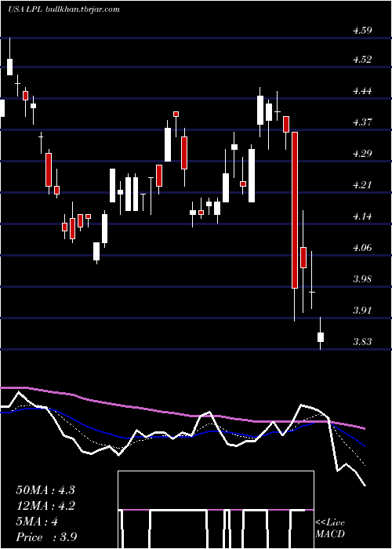
Task: Click the 3.98 price axis label
Action: [362, 279]
